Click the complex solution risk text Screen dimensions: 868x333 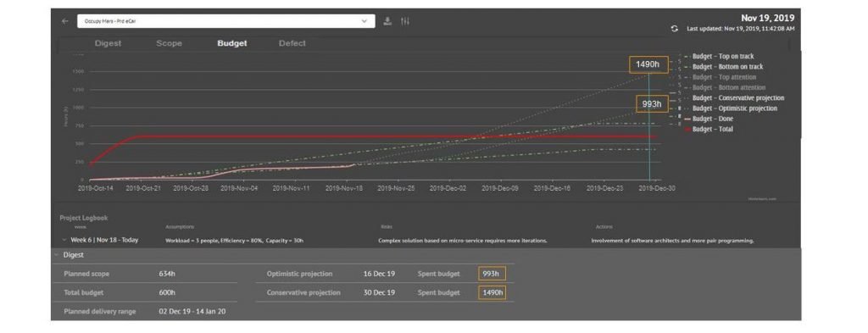(463, 241)
